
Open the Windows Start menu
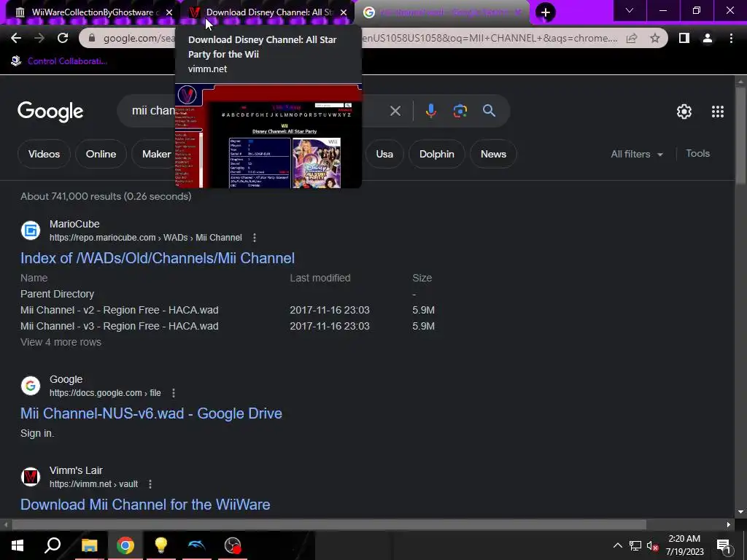click(18, 545)
